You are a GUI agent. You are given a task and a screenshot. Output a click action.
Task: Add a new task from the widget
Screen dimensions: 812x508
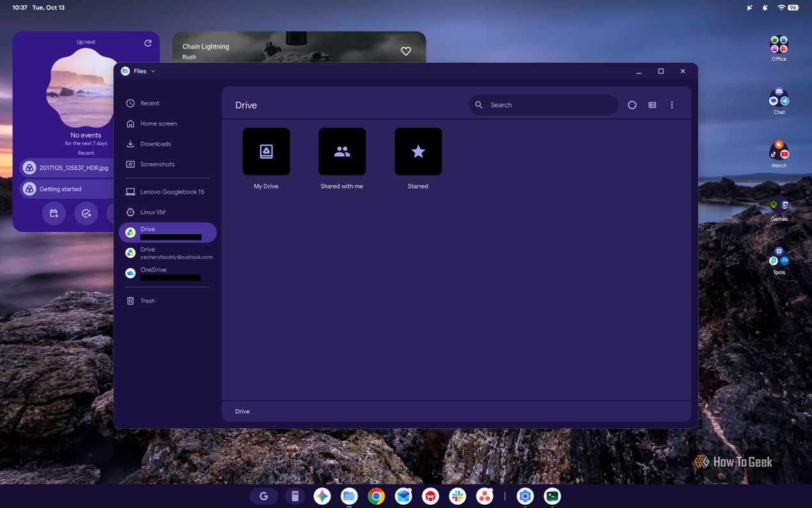click(86, 213)
